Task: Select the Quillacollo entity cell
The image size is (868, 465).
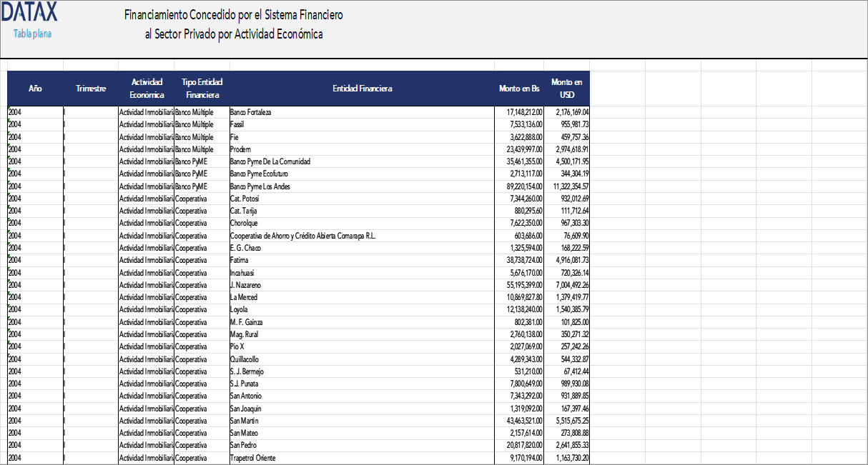Action: pos(245,359)
